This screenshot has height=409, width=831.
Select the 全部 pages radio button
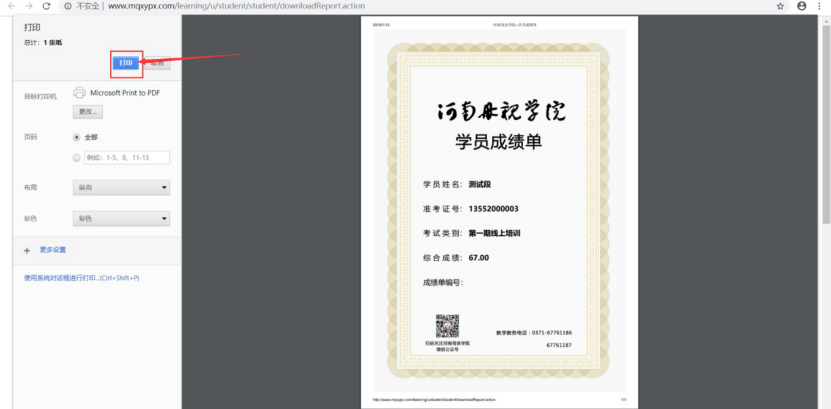pyautogui.click(x=77, y=137)
